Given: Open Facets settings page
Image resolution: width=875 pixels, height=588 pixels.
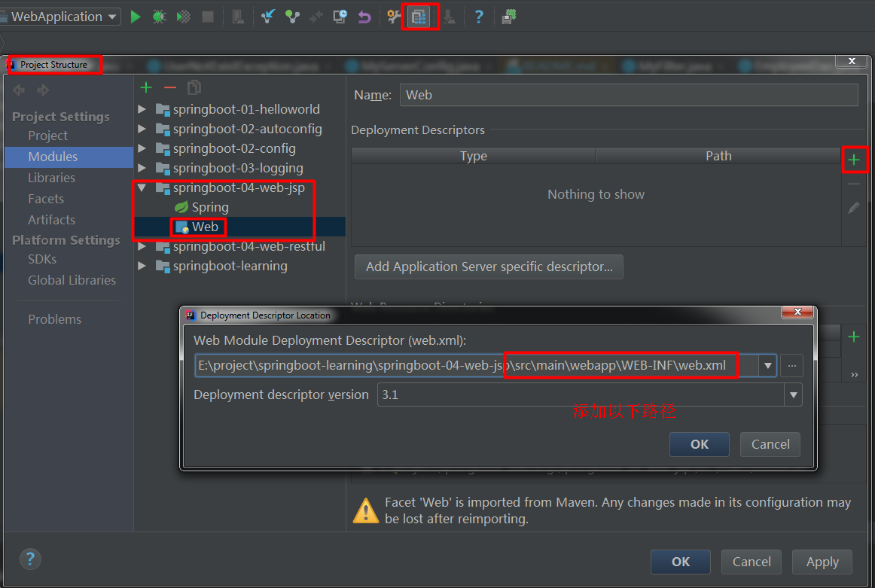Looking at the screenshot, I should (46, 200).
